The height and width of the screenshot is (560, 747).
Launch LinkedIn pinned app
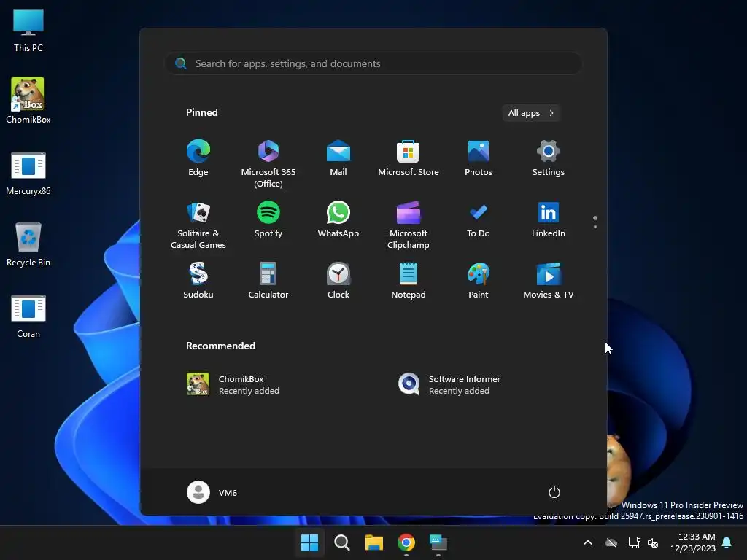point(549,220)
